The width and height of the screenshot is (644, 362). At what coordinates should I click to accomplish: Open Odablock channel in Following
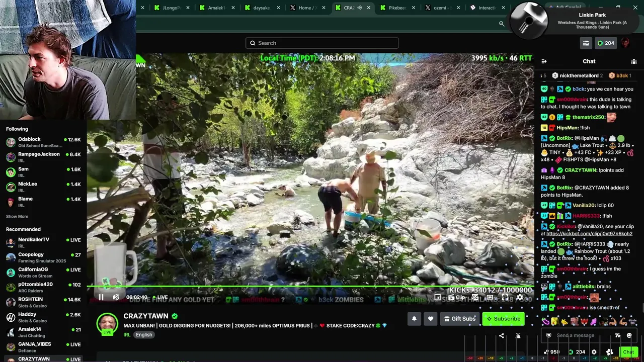tap(43, 142)
